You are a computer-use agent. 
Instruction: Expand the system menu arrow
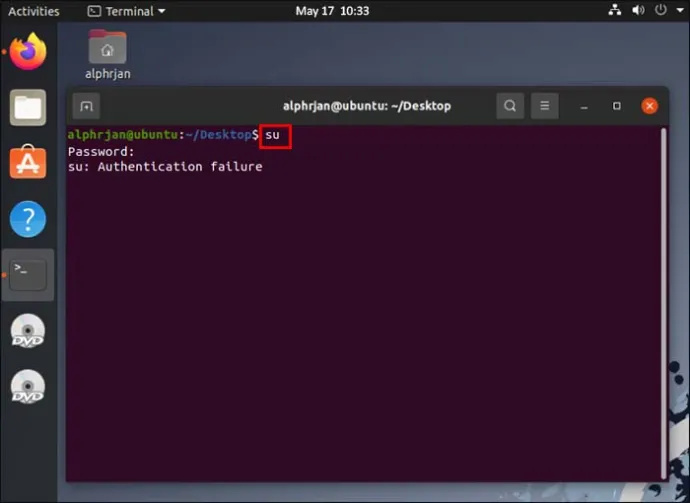(x=680, y=10)
